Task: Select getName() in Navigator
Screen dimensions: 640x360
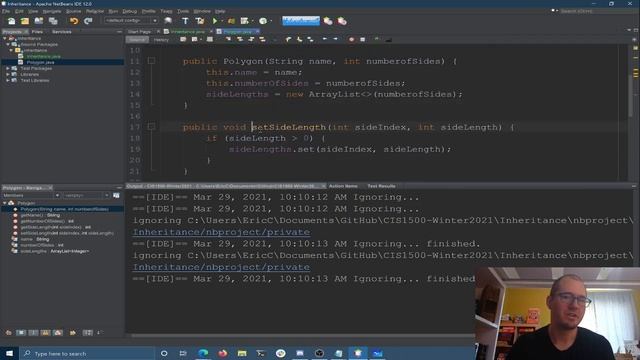Action: [x=40, y=215]
